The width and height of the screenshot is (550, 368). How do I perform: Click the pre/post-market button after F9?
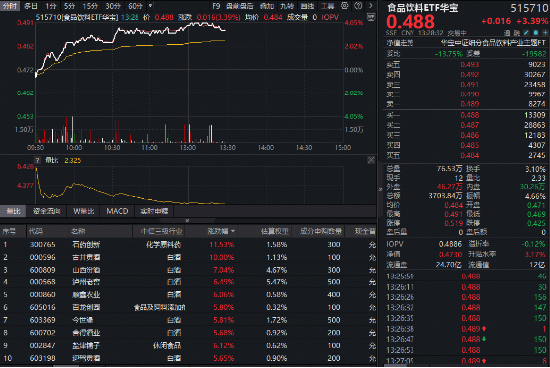tap(240, 6)
